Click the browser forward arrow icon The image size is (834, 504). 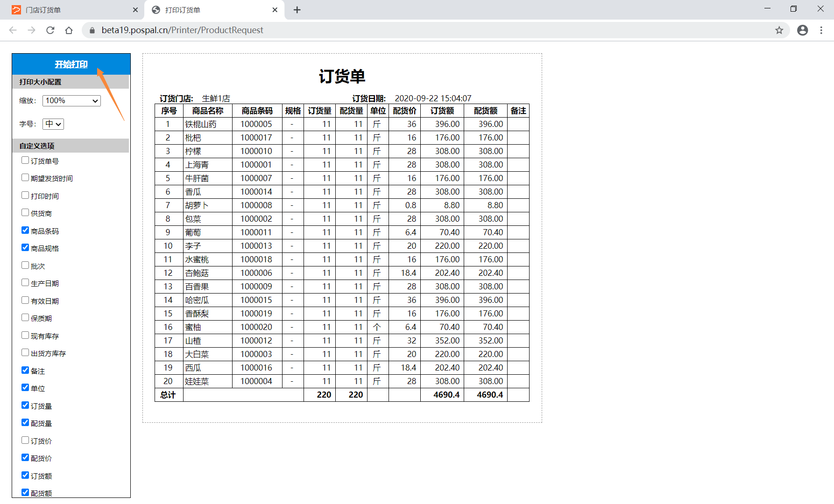pos(32,30)
